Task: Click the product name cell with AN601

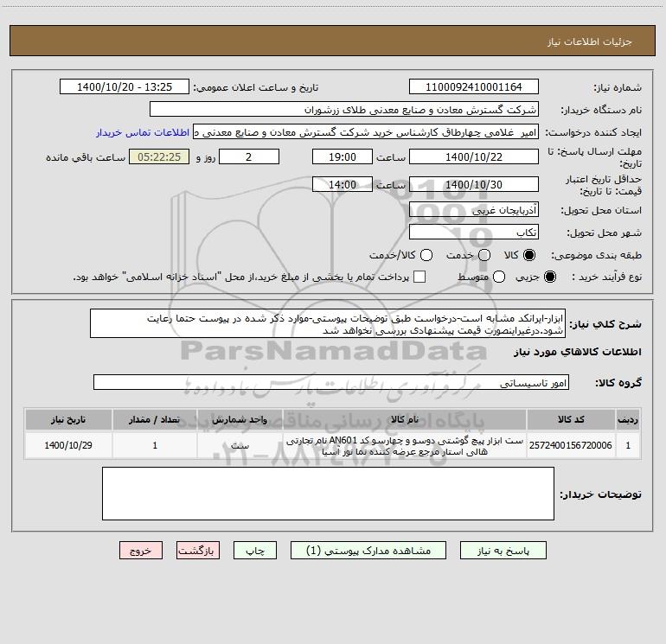Action: click(x=405, y=446)
